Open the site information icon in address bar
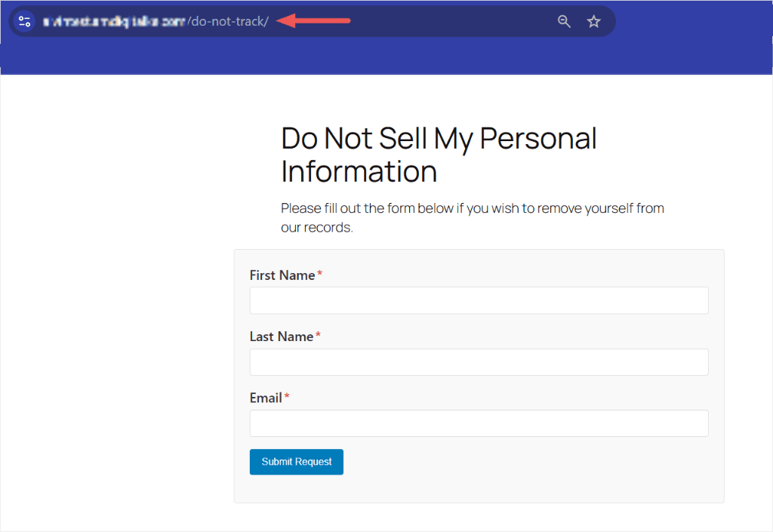 pos(24,21)
